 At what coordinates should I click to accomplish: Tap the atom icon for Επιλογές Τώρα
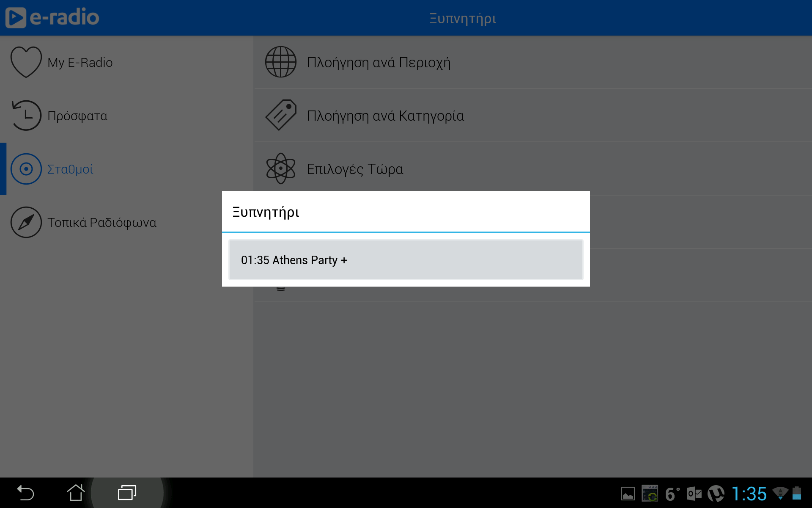(x=281, y=168)
